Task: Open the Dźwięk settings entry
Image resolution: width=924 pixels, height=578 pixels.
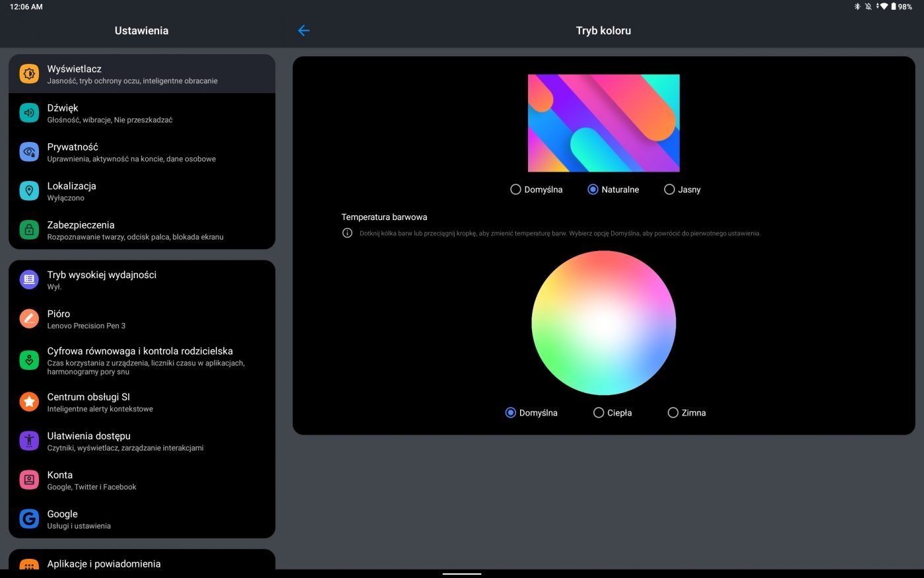Action: coord(142,113)
